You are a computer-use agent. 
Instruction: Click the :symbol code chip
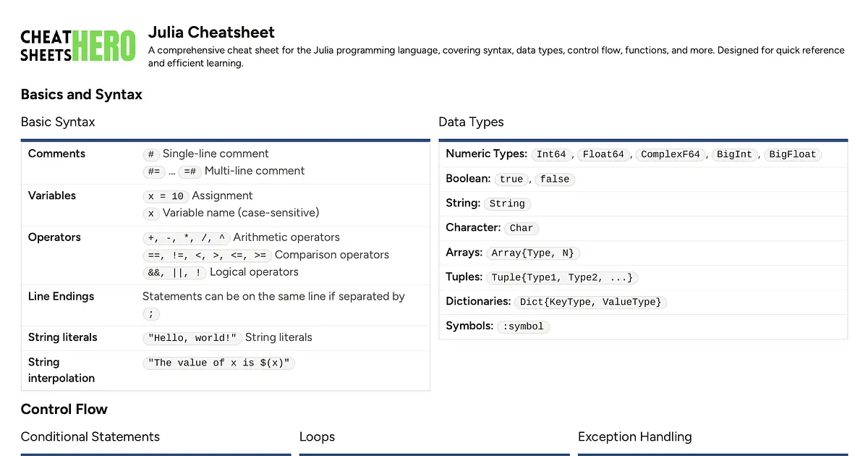[x=523, y=326]
